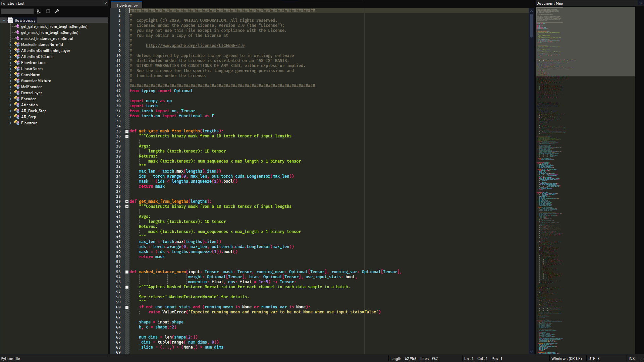
Task: Expand the Flowtron class node
Action: (10, 123)
